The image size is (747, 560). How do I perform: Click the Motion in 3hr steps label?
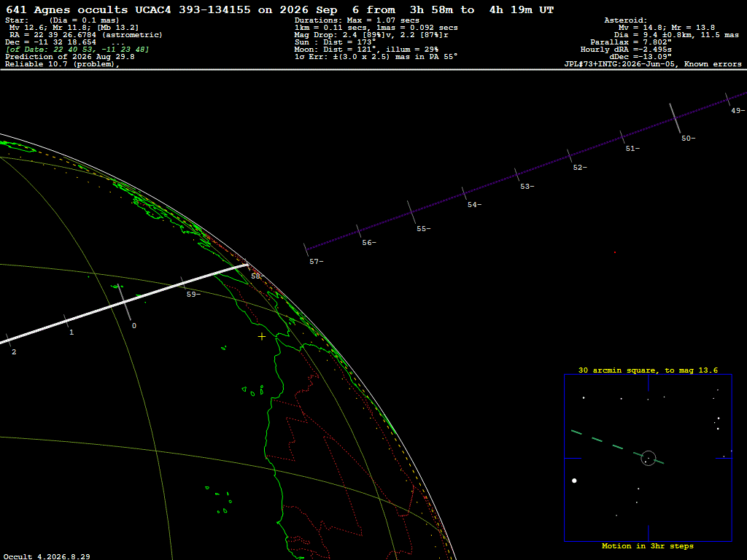point(648,545)
